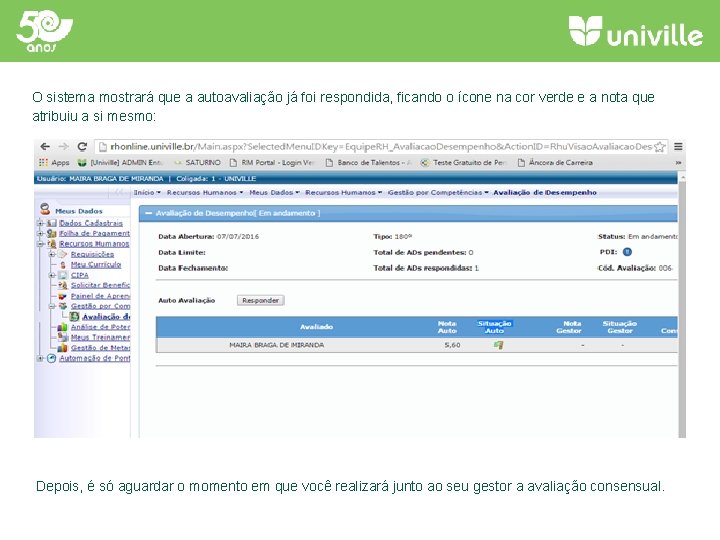The image size is (720, 540).
Task: Click the 5,60 Nota Auto value
Action: tap(452, 345)
